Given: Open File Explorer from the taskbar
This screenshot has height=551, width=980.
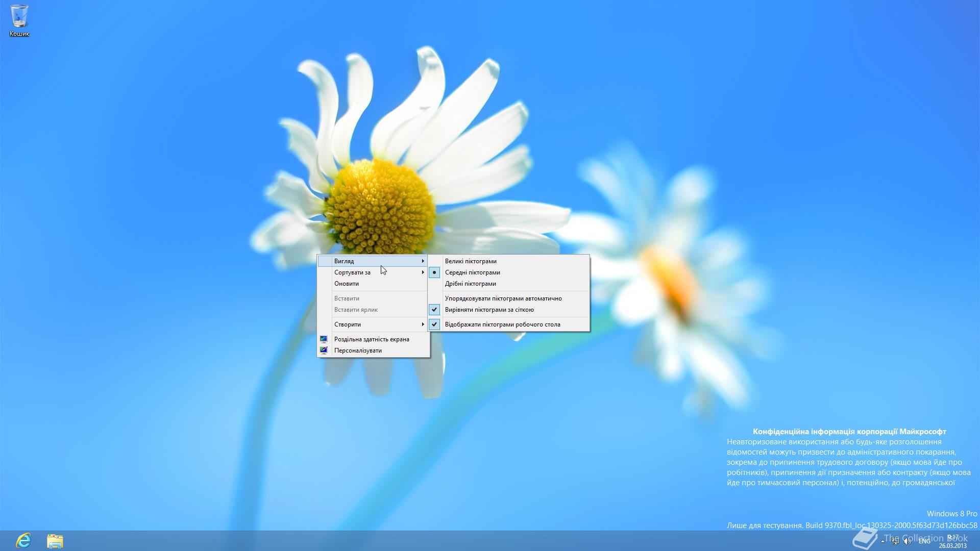Looking at the screenshot, I should click(55, 541).
